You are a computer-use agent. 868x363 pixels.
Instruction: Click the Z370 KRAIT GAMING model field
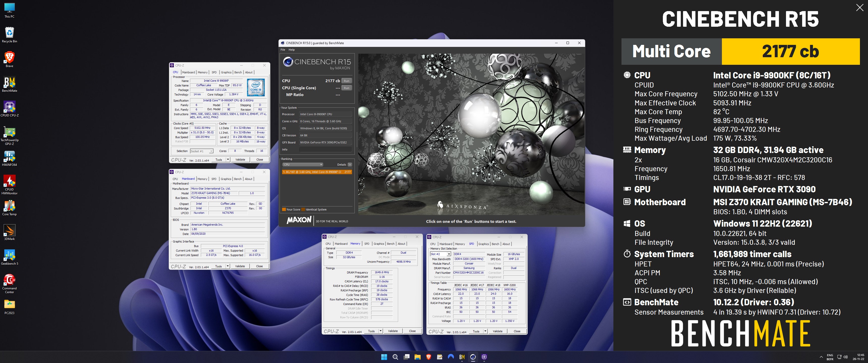coord(214,193)
